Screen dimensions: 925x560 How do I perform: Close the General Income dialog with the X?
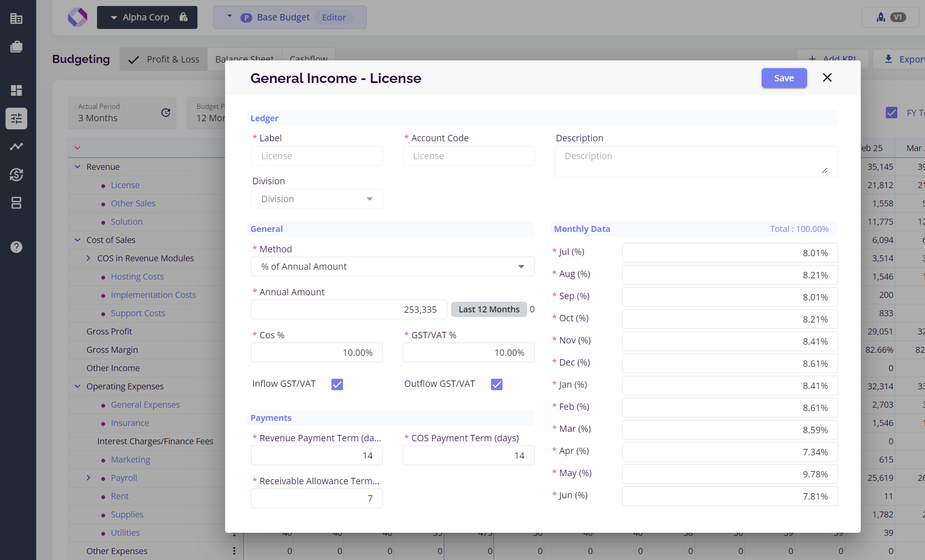click(827, 77)
